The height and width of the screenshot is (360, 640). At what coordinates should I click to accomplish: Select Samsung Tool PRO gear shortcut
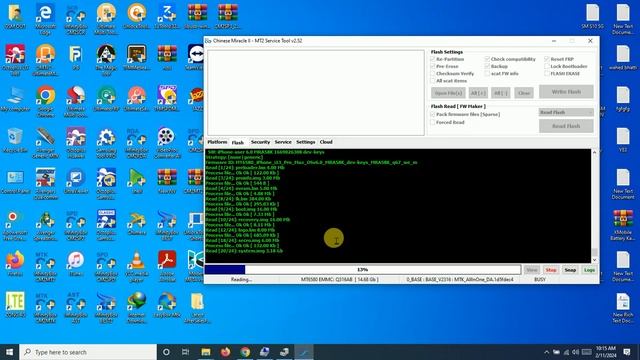click(106, 143)
